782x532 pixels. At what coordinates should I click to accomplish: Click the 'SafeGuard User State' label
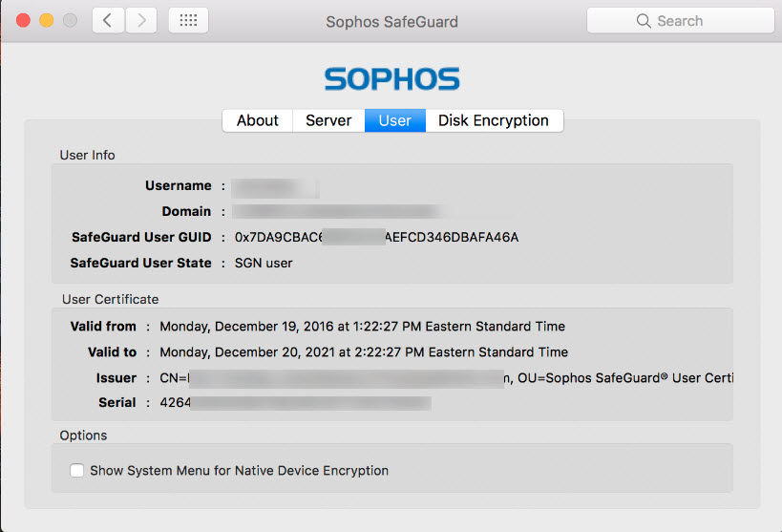pos(140,263)
